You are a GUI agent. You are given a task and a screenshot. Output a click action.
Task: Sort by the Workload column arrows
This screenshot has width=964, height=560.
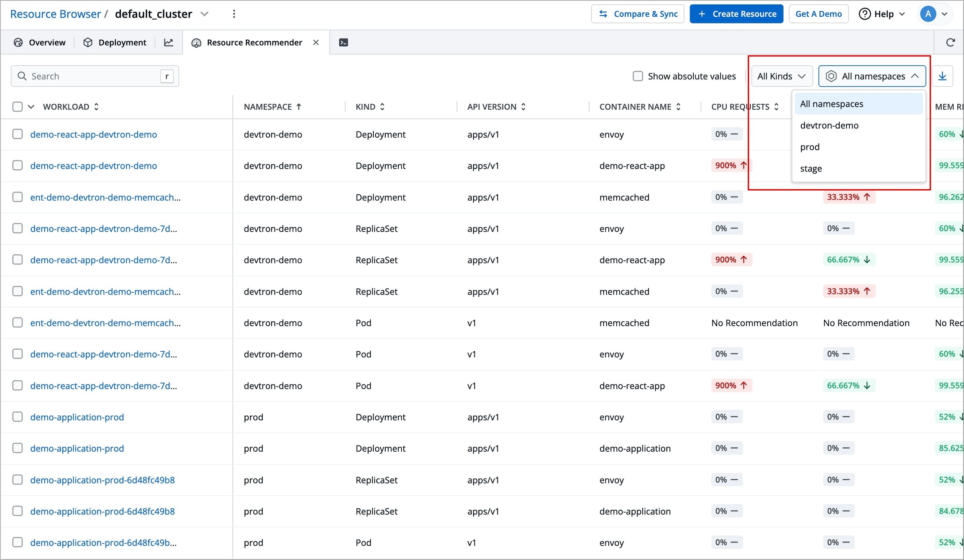point(96,107)
